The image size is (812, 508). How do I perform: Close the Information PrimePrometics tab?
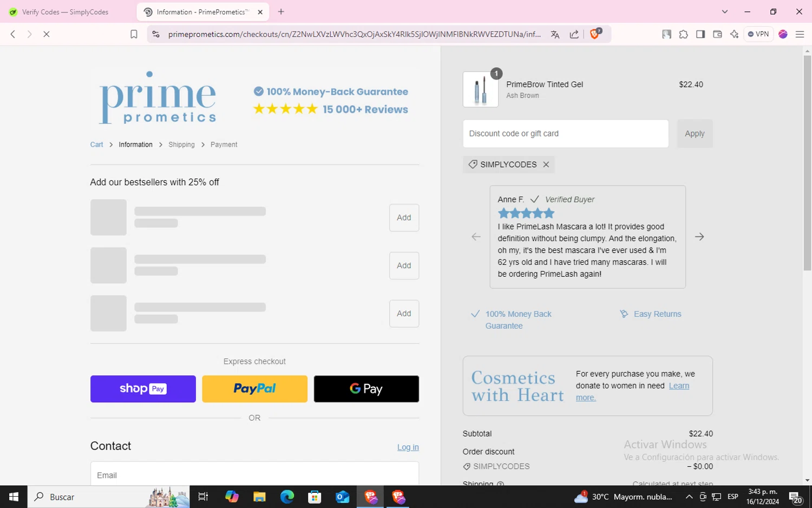point(260,12)
